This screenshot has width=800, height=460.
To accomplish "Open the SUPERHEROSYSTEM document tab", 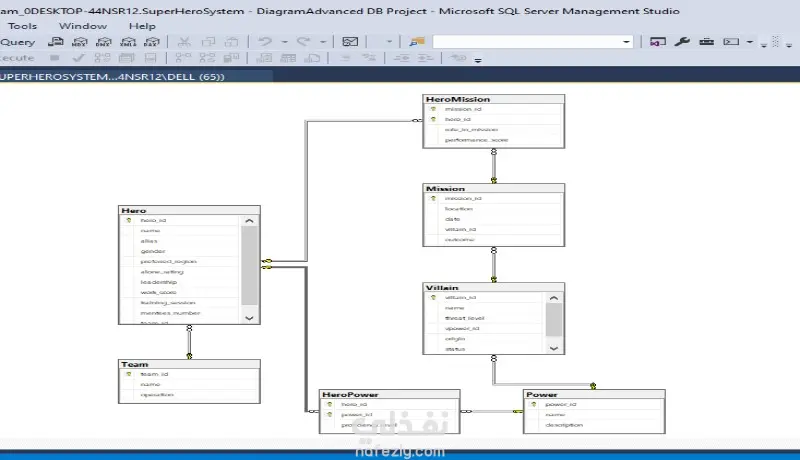I will [110, 76].
